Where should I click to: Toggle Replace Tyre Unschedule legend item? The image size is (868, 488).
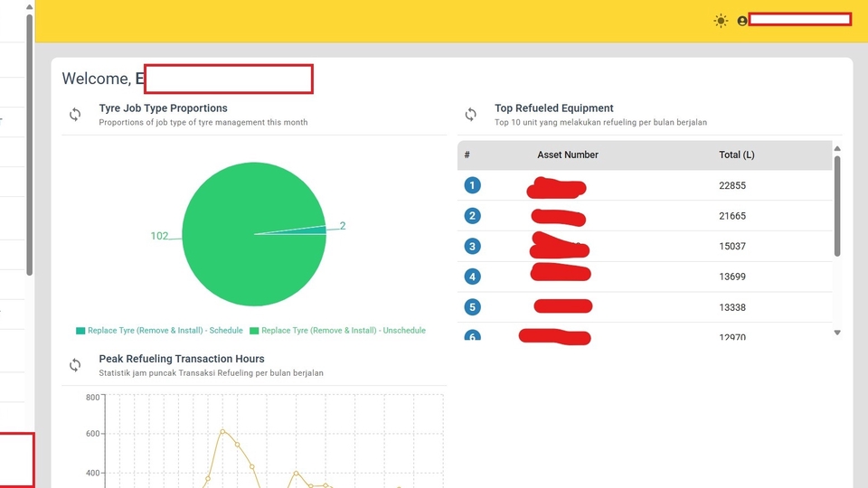coord(337,331)
